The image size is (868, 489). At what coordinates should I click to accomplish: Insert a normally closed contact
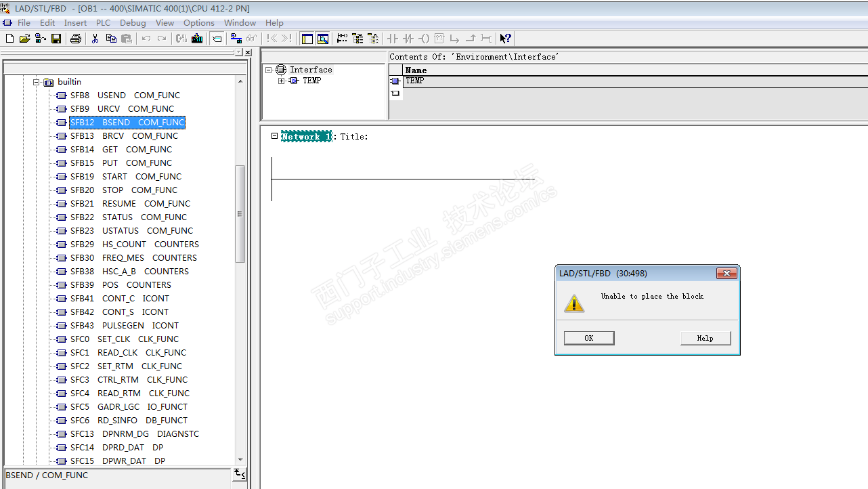[x=408, y=39]
